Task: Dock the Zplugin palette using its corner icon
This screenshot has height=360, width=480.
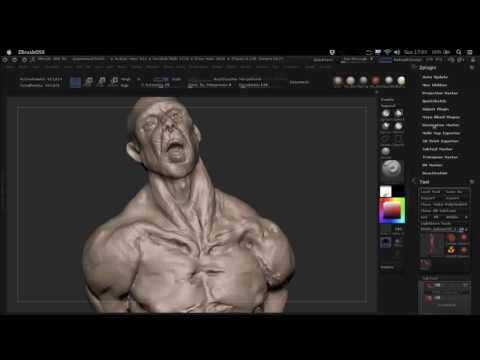Action: [x=472, y=68]
